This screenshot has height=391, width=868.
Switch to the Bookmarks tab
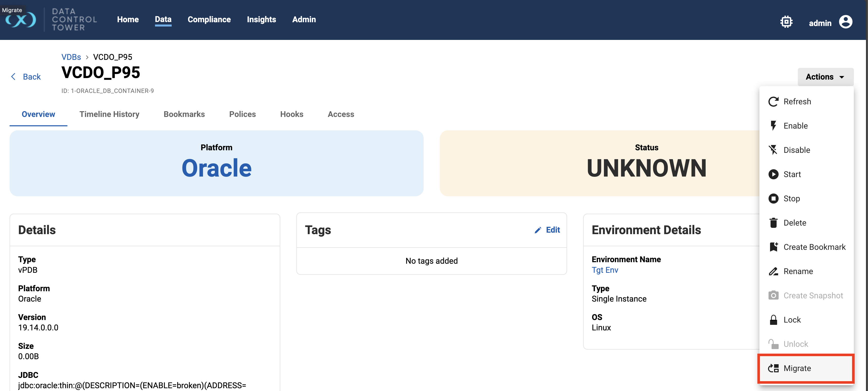pos(184,114)
